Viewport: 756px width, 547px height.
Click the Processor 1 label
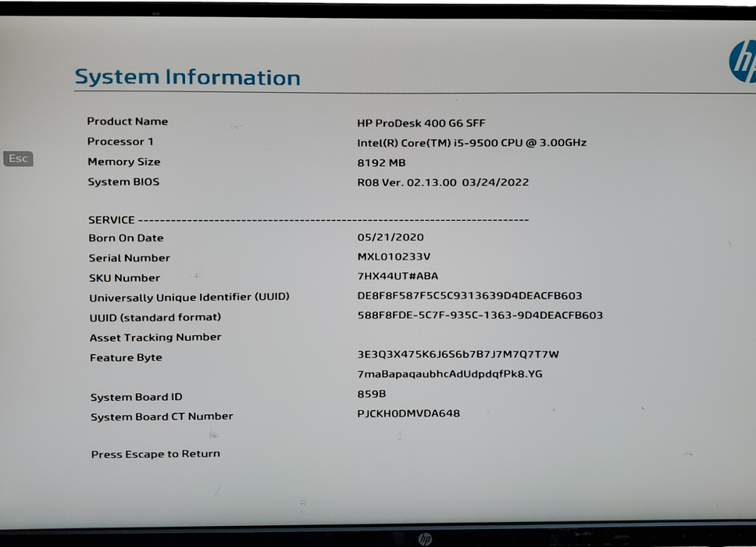(x=120, y=141)
